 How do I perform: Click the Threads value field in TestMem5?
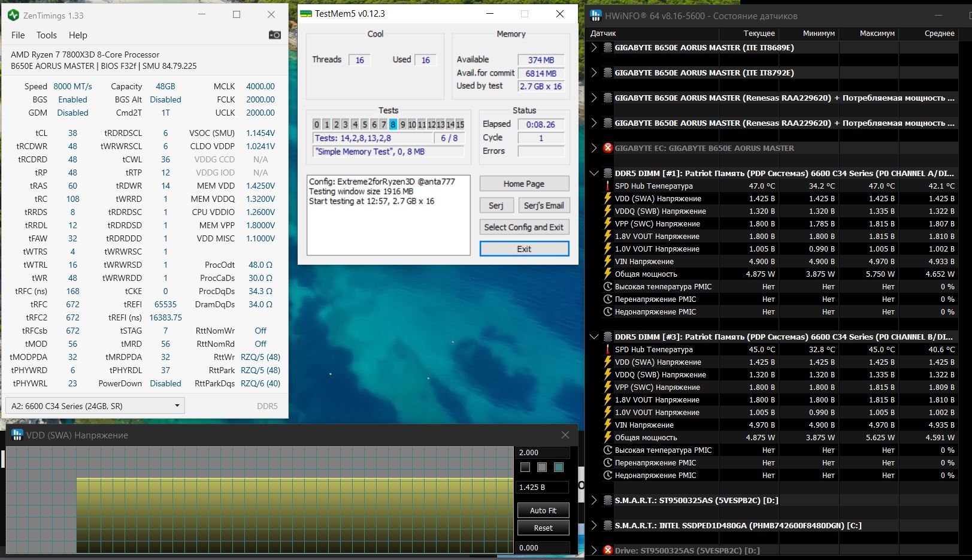[x=359, y=60]
